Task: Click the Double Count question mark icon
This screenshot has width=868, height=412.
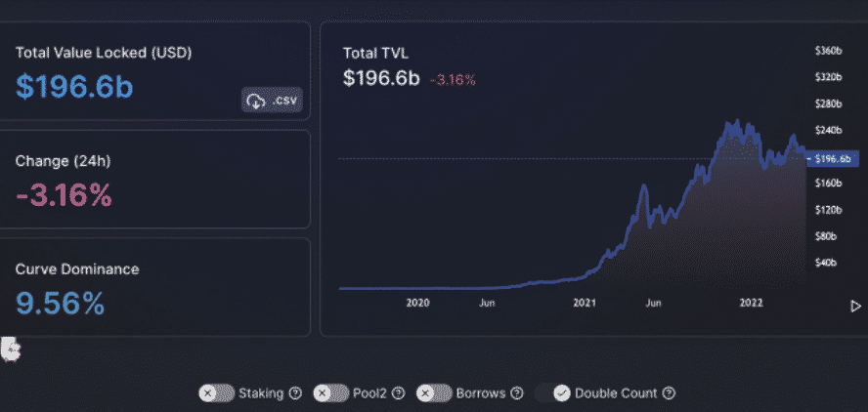Action: pyautogui.click(x=669, y=393)
